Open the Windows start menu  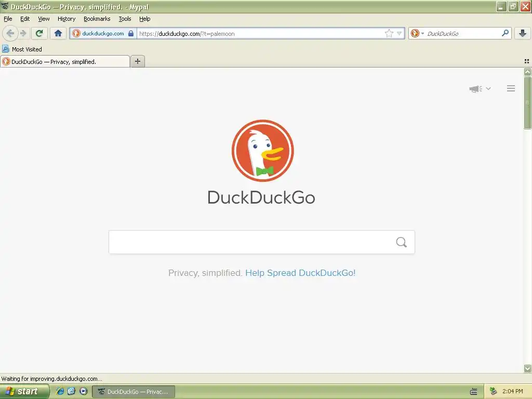pos(24,392)
